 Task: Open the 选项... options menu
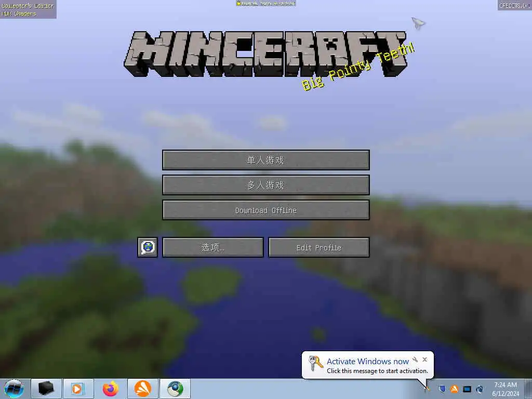coord(212,247)
